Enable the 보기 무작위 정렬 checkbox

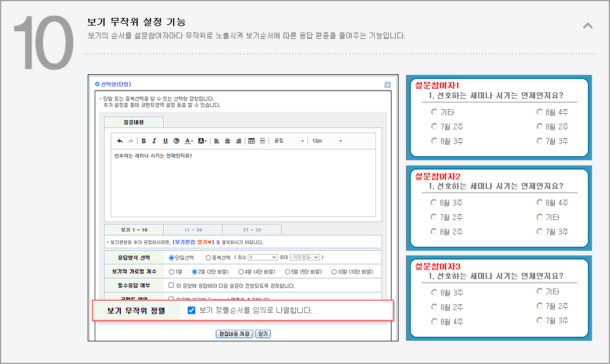coord(192,311)
